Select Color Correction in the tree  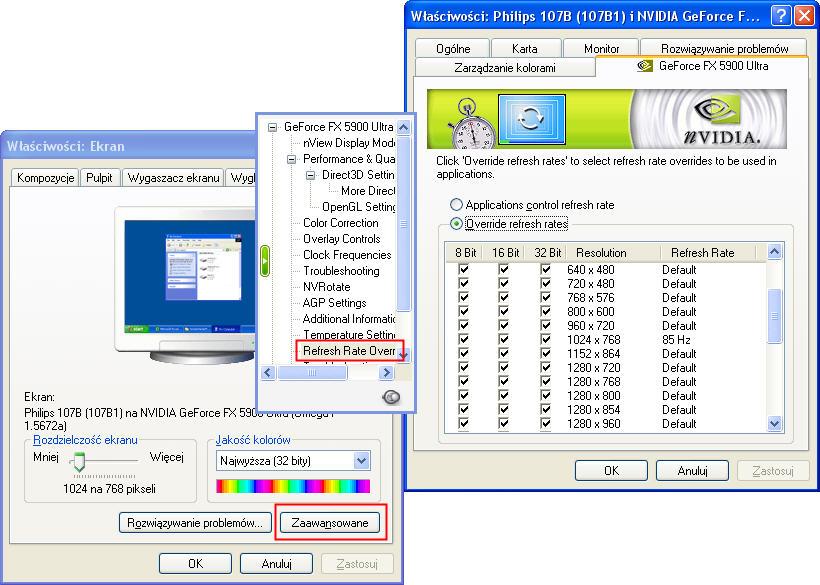(x=341, y=223)
